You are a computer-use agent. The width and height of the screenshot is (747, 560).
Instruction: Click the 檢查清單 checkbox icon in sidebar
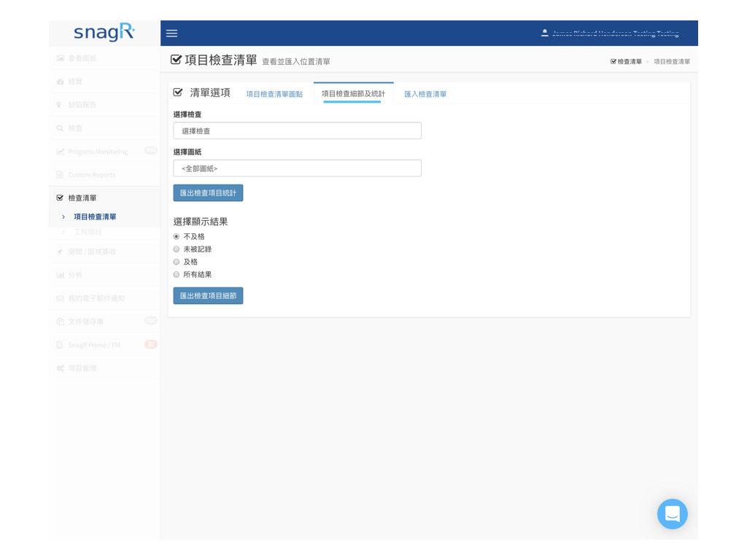tap(60, 198)
